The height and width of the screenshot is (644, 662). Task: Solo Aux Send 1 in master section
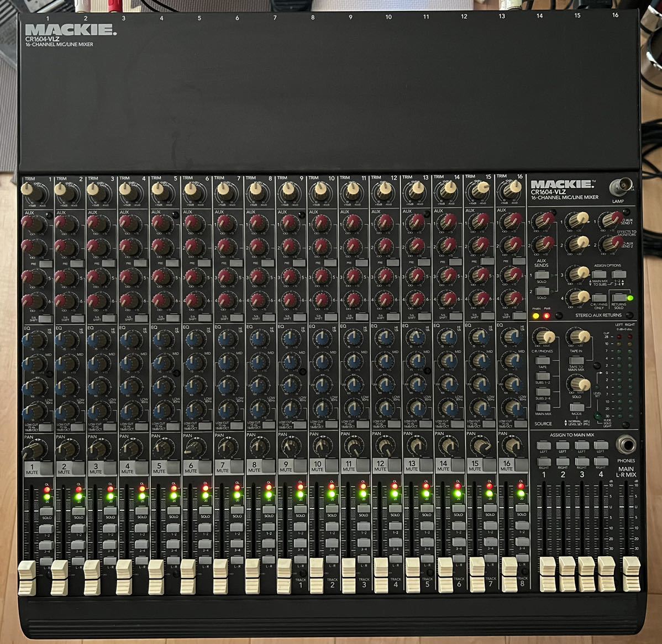pos(542,275)
